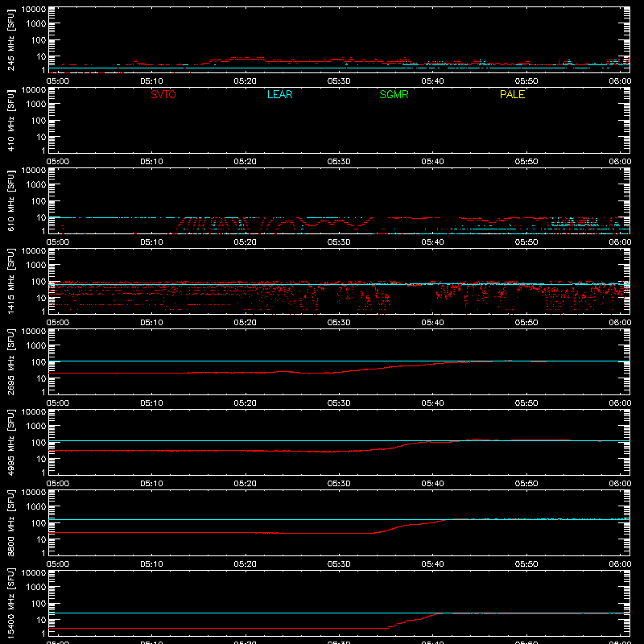Click the 05:20 tick under the 1415 MHz plot
This screenshot has width=644, height=644.
click(x=246, y=323)
